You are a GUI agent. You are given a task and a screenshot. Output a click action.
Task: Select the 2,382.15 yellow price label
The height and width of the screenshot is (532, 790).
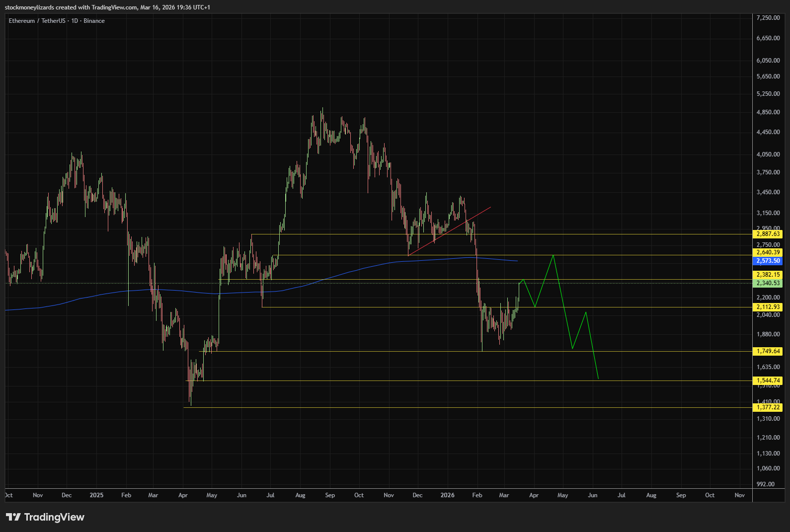[x=768, y=275]
